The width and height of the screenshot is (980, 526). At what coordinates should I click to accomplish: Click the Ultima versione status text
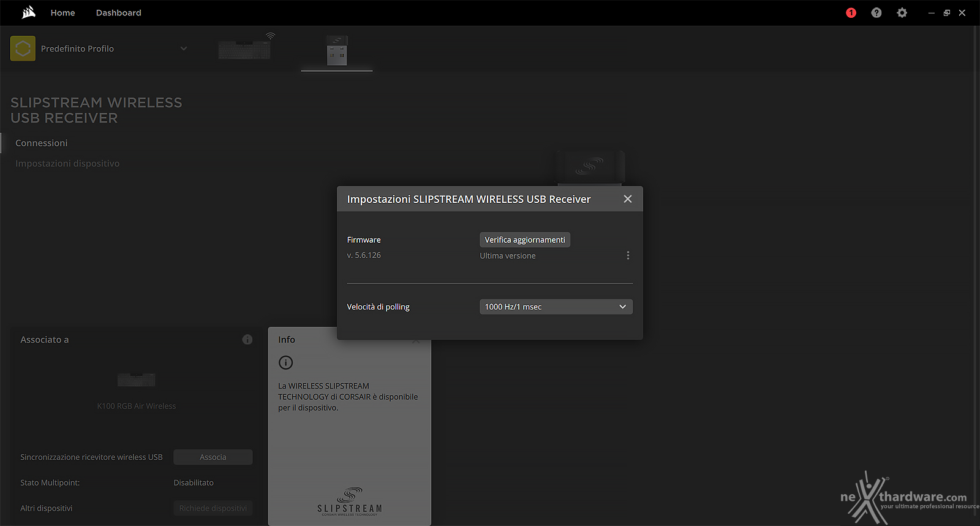(508, 256)
